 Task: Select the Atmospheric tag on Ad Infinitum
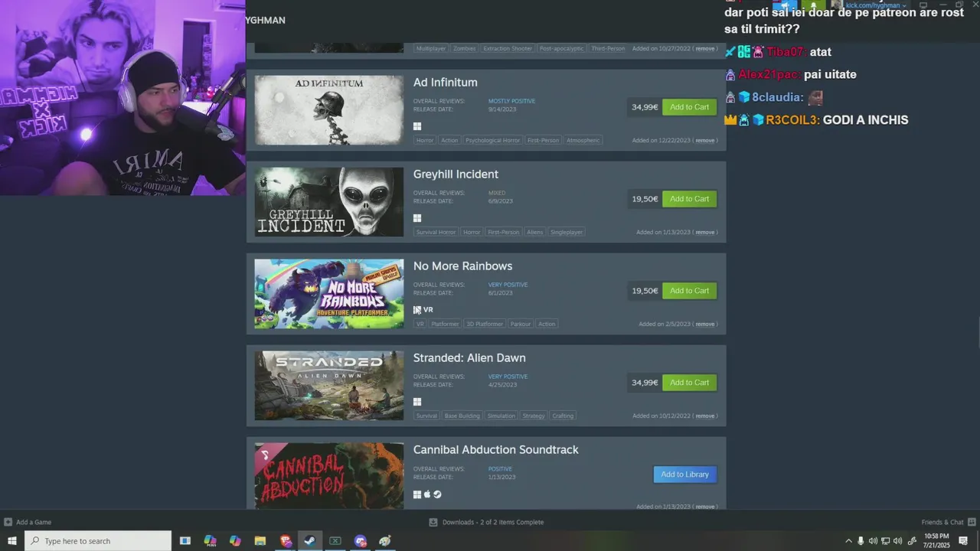(x=583, y=140)
